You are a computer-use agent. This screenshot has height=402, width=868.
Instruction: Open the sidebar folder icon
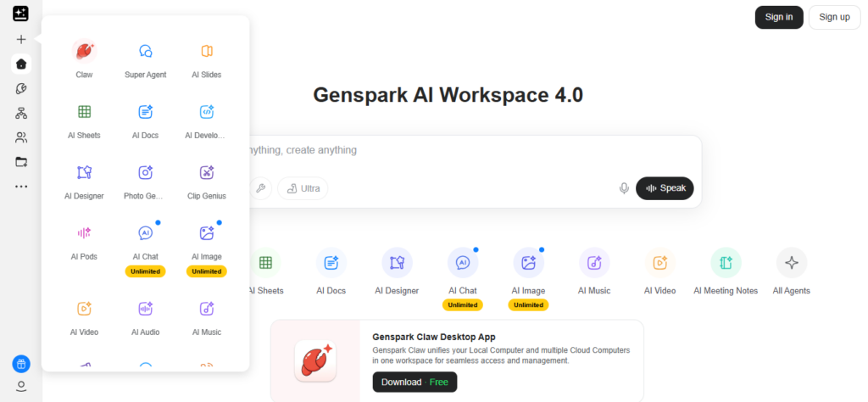point(21,162)
